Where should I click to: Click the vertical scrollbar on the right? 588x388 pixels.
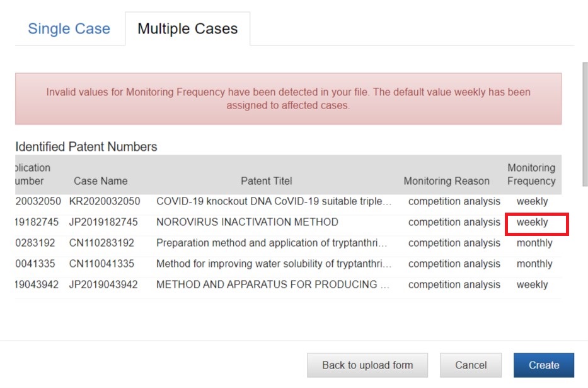coord(585,124)
